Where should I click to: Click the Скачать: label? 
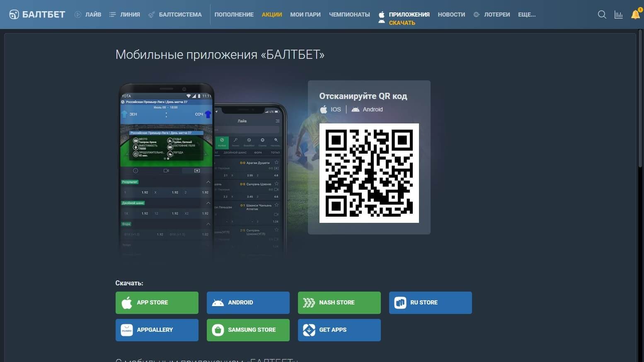coord(129,283)
